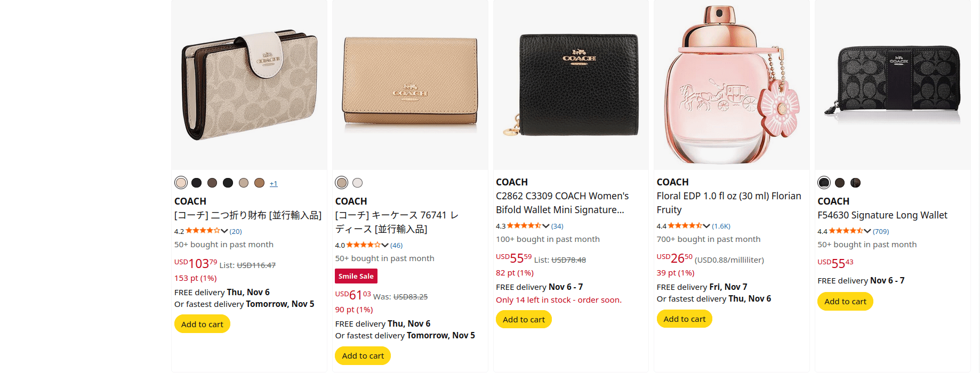Click the star rating of the F54630 Long Wallet
980x373 pixels.
pos(846,231)
